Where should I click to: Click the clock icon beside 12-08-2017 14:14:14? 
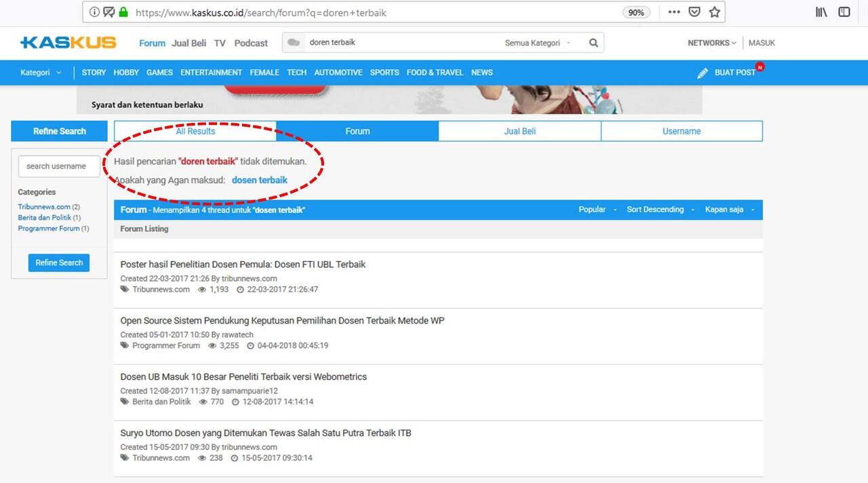click(x=236, y=402)
